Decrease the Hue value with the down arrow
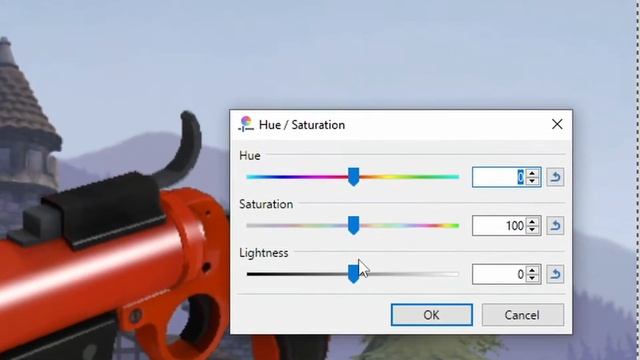This screenshot has height=360, width=640. tap(532, 181)
